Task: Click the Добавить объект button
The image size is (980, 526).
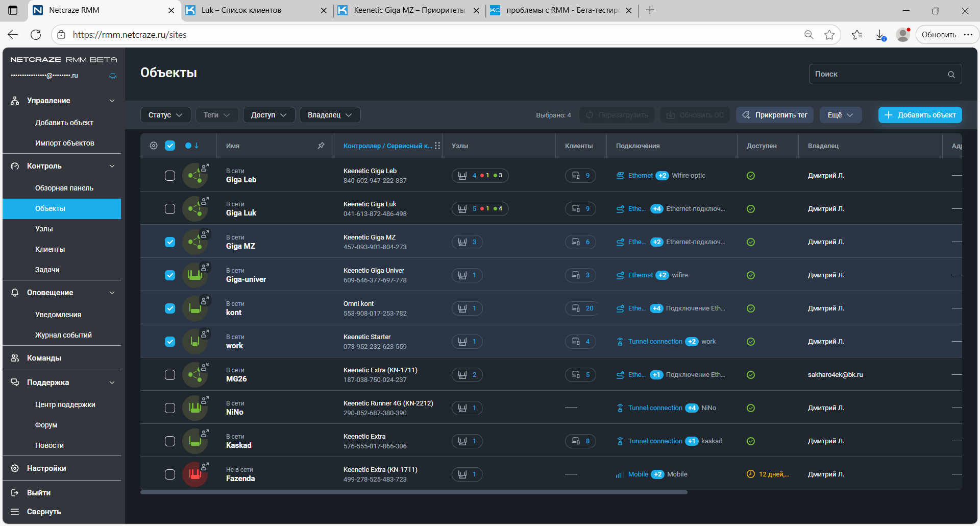Action: 920,115
